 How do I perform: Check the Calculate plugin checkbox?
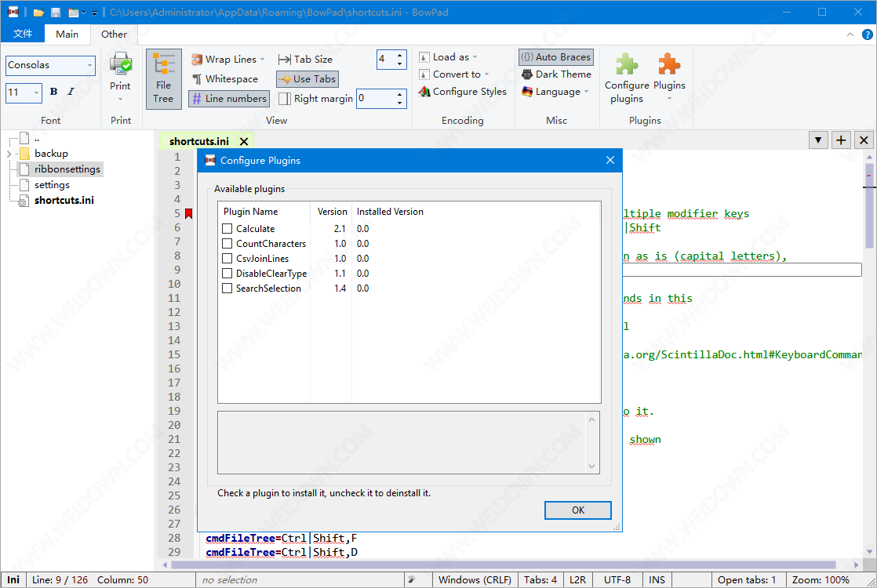pos(227,229)
